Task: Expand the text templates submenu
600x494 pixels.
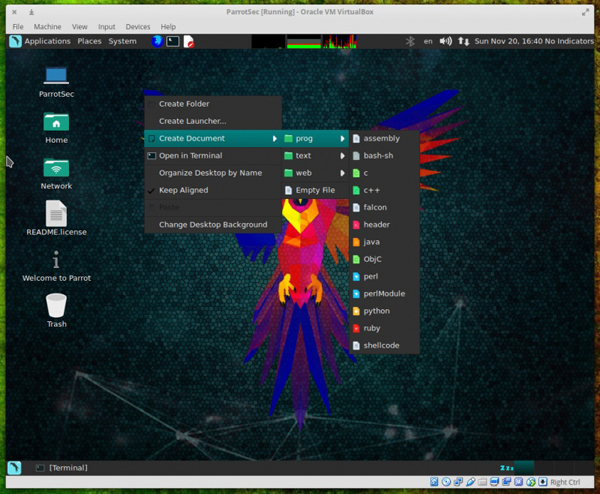Action: click(315, 156)
